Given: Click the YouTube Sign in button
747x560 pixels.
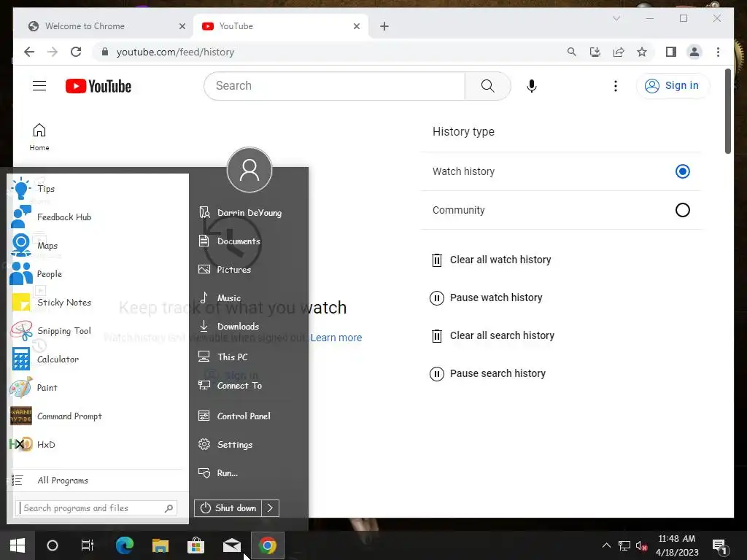Looking at the screenshot, I should 673,86.
